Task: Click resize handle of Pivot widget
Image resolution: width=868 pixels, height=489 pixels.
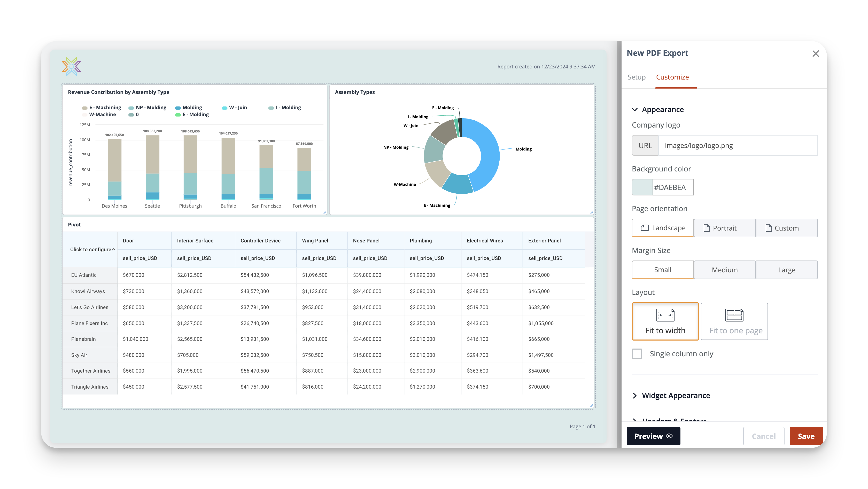Action: (591, 406)
